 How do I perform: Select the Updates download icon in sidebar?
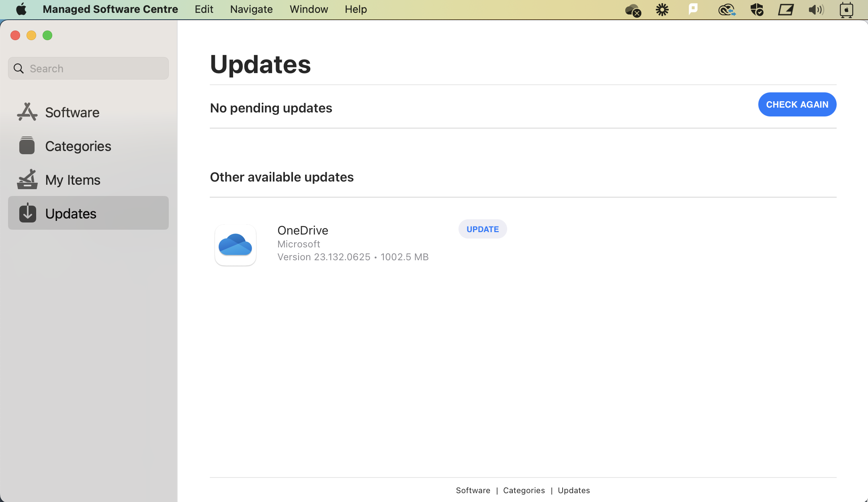27,213
